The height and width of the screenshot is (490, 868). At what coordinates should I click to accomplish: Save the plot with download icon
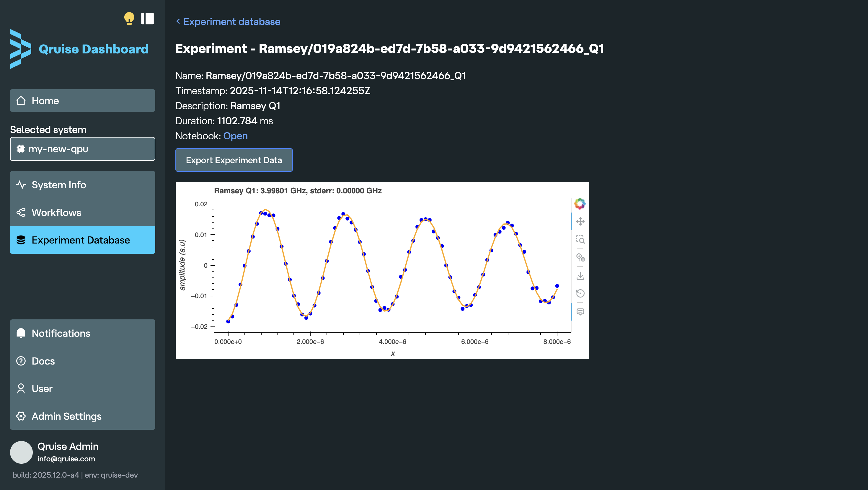tap(580, 276)
